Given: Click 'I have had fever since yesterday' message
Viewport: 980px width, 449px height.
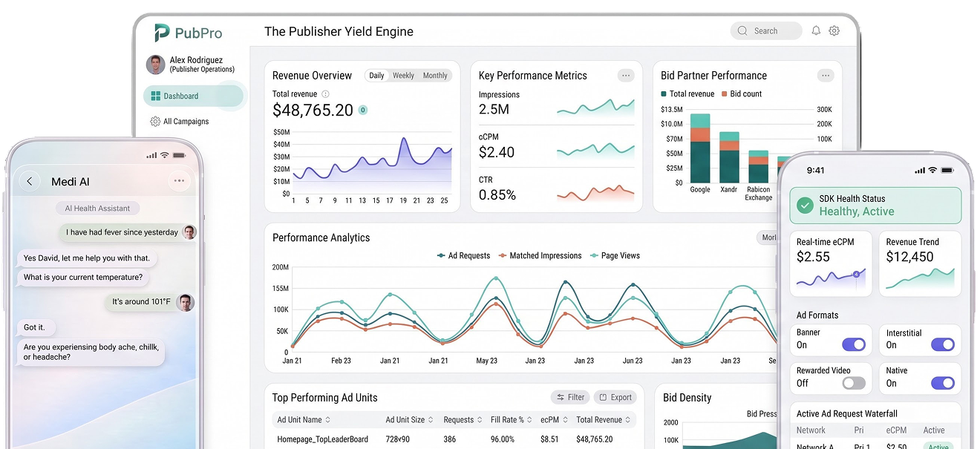Looking at the screenshot, I should coord(122,232).
